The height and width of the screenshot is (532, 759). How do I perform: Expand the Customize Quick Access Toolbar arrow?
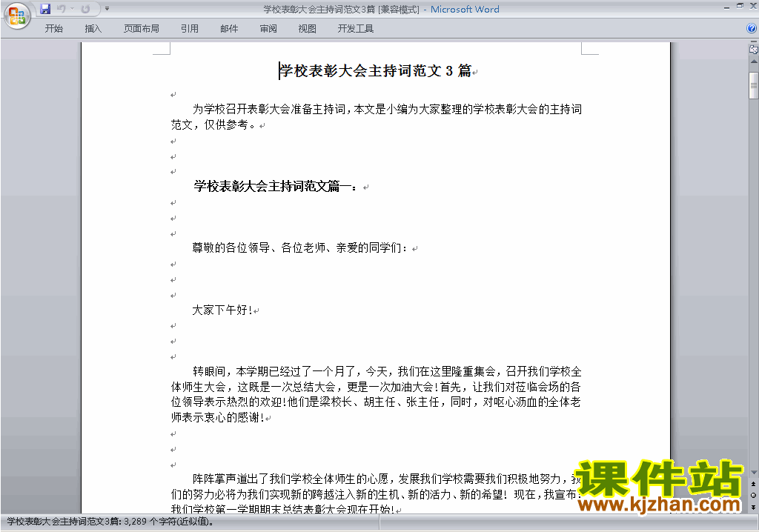pyautogui.click(x=107, y=9)
